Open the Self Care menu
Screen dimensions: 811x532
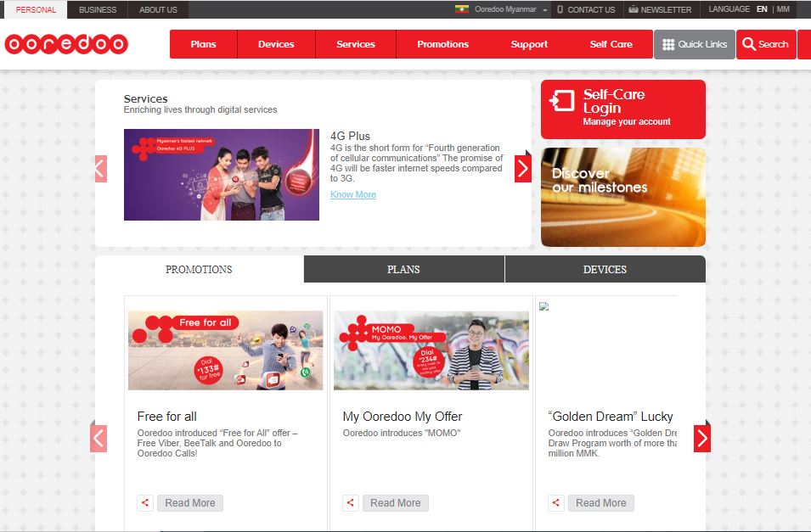pyautogui.click(x=611, y=44)
